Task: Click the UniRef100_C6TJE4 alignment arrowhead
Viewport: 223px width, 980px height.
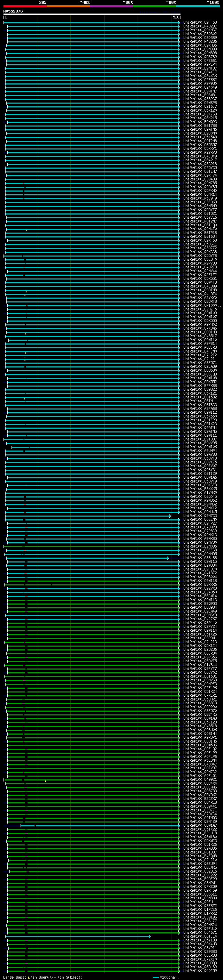Action: tap(149, 936)
